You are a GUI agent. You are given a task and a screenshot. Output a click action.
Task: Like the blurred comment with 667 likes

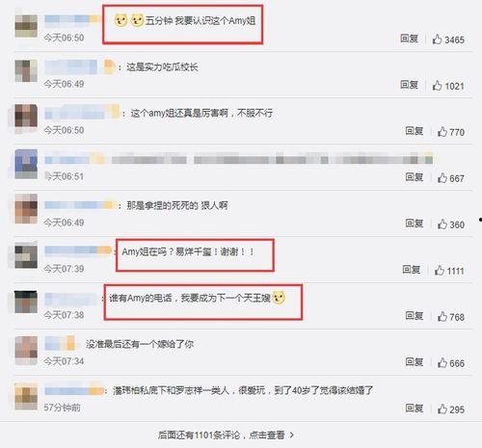pos(442,178)
